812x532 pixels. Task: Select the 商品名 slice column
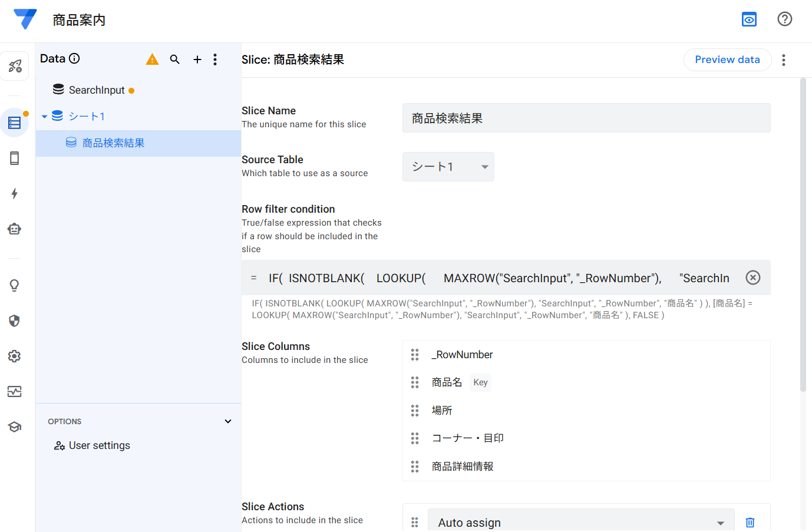[x=447, y=382]
